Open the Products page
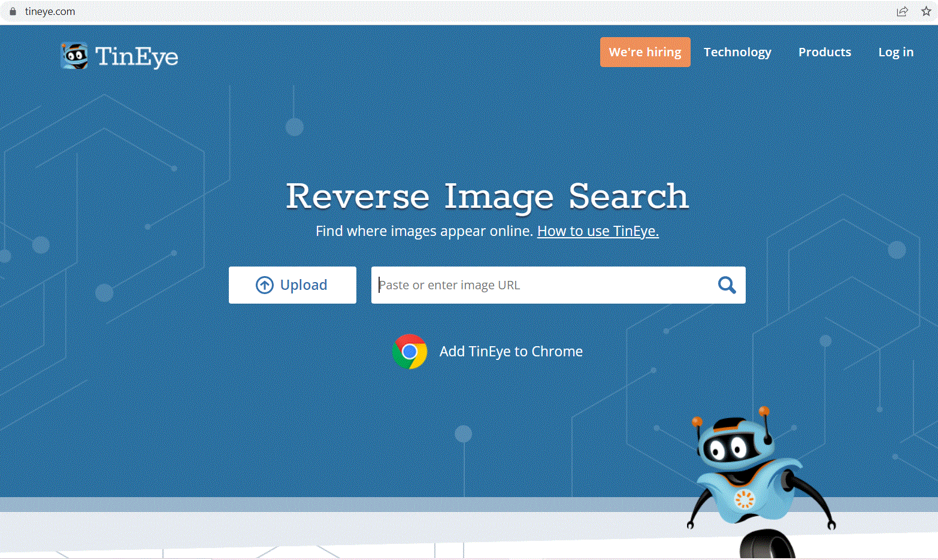The height and width of the screenshot is (560, 938). 825,52
